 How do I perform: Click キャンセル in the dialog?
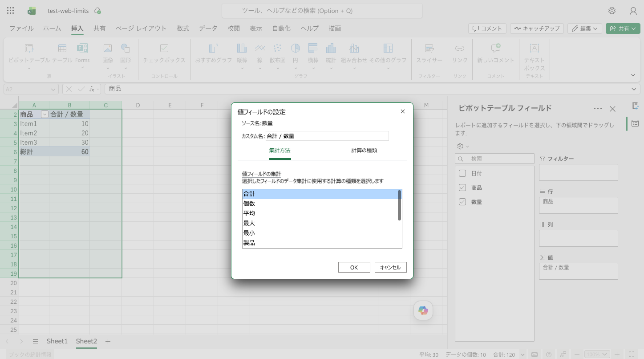pos(390,267)
